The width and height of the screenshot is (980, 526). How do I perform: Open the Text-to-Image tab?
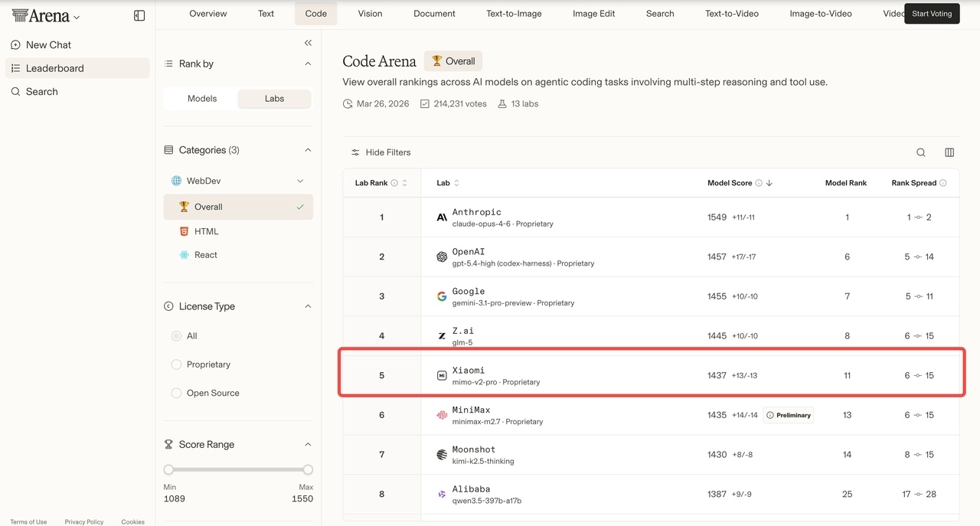tap(514, 14)
